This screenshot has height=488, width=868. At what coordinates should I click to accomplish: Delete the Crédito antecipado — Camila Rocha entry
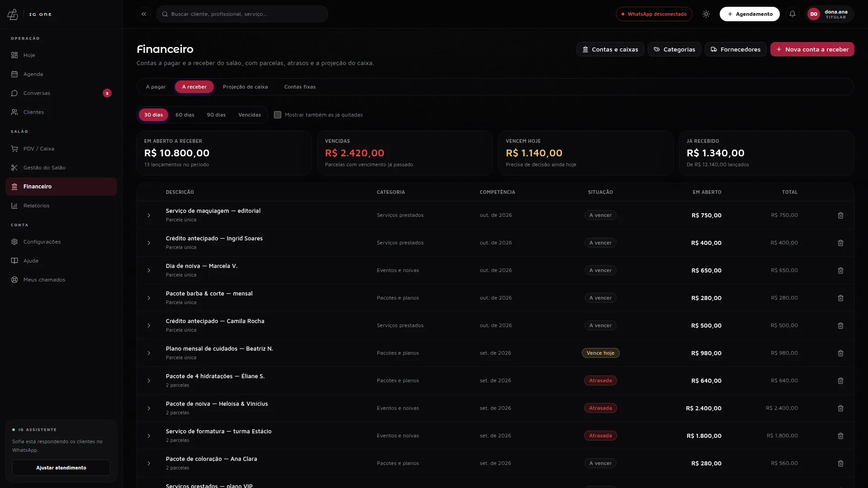point(840,326)
